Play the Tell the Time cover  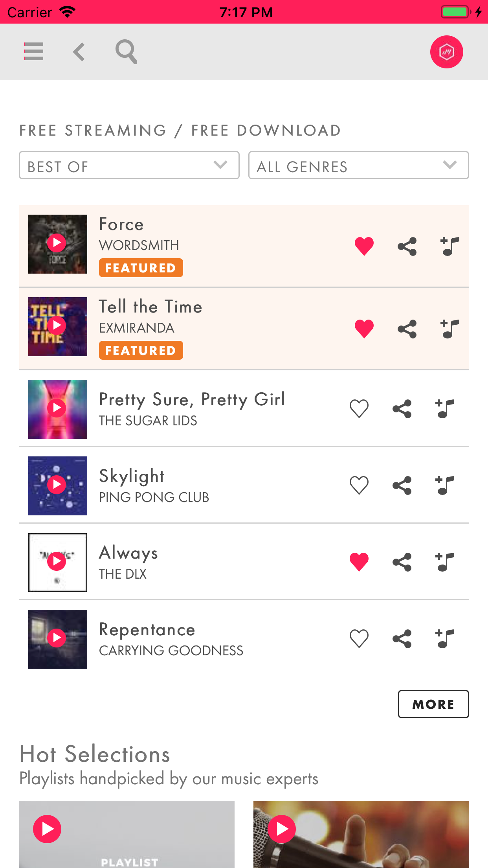57,325
